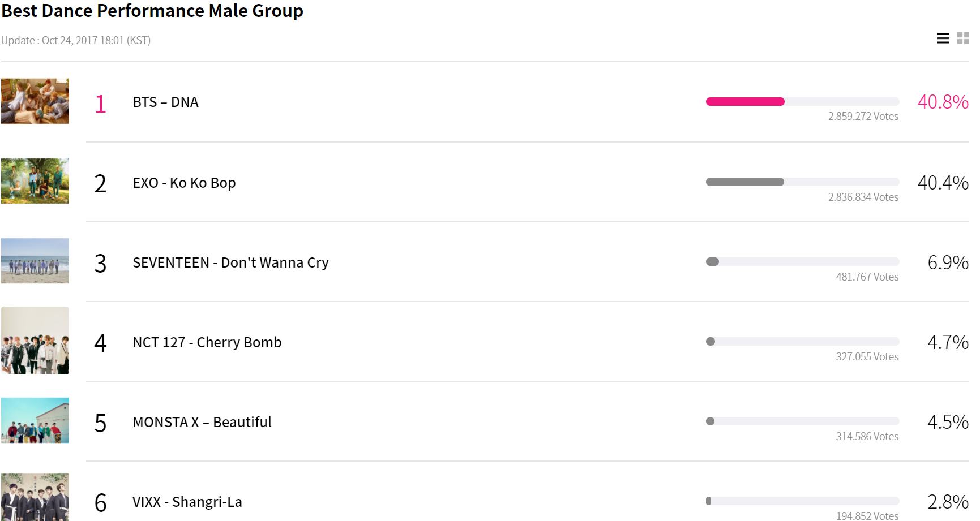Open MONSTA X Beautiful thumbnail
980x521 pixels.
(x=35, y=420)
